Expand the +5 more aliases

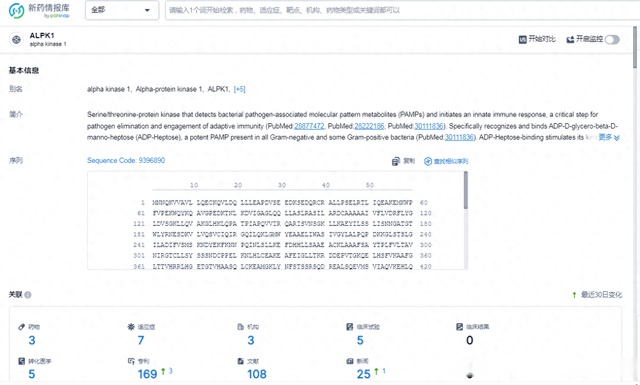(x=240, y=89)
